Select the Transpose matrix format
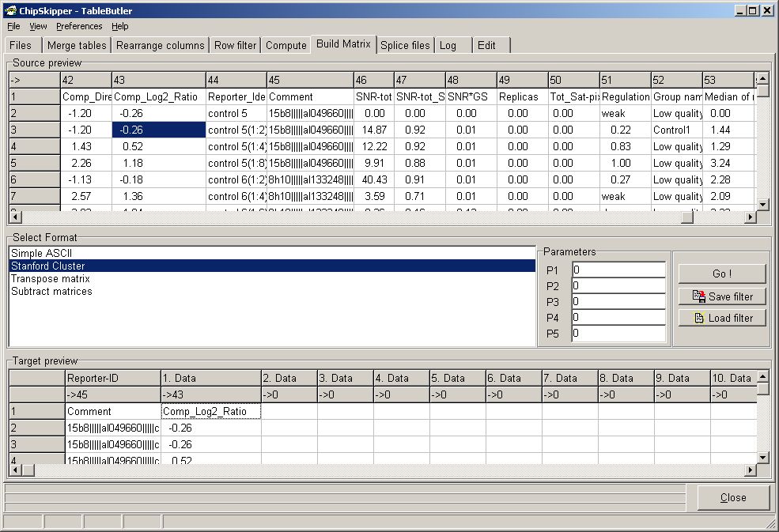This screenshot has width=779, height=532. pos(51,278)
